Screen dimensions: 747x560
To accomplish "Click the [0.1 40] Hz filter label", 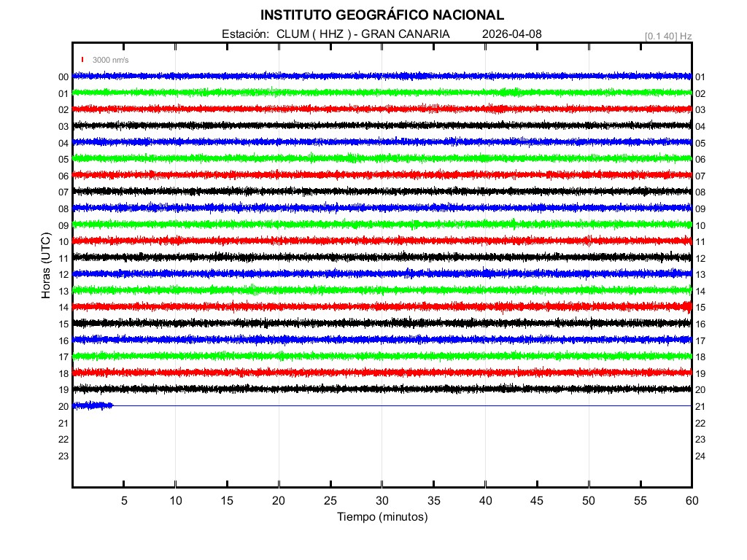I will [667, 35].
